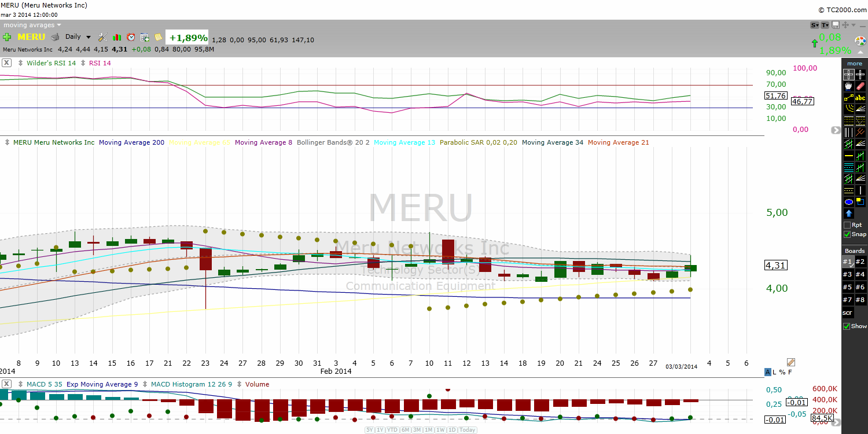Viewport: 868px width, 434px height.
Task: Set chart range to 1M
Action: coord(429,430)
